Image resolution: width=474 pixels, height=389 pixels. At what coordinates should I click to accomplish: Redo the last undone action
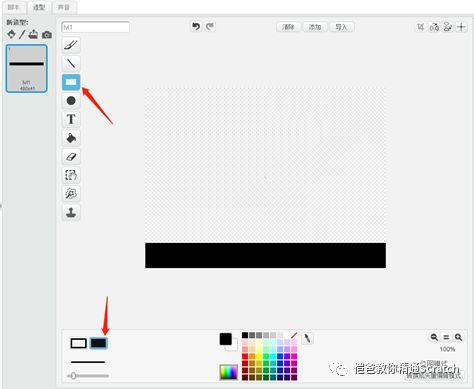(x=210, y=26)
